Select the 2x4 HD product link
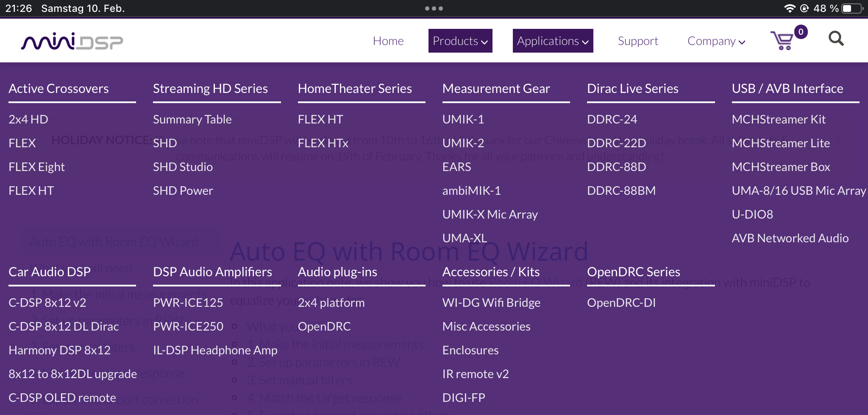The width and height of the screenshot is (868, 415). [28, 119]
